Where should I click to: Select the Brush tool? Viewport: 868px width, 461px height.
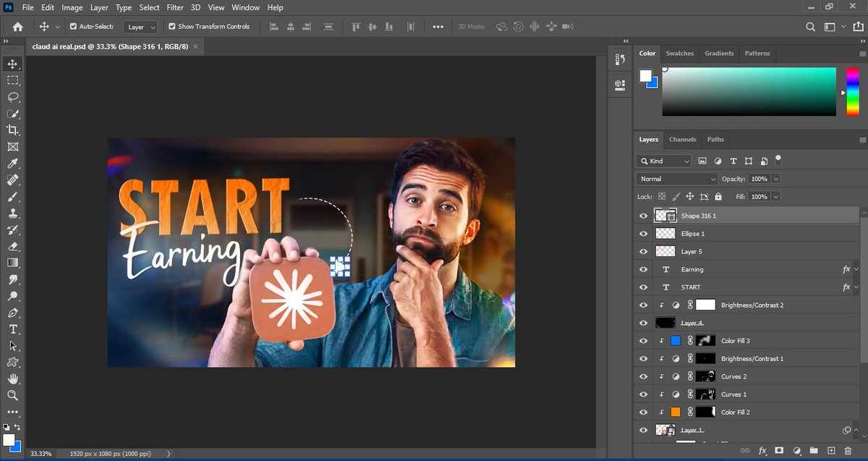point(12,197)
